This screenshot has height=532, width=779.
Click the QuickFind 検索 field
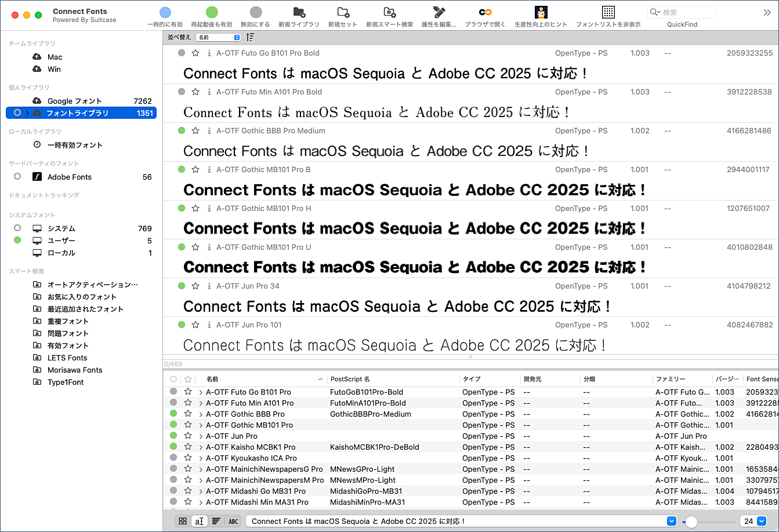click(x=687, y=12)
